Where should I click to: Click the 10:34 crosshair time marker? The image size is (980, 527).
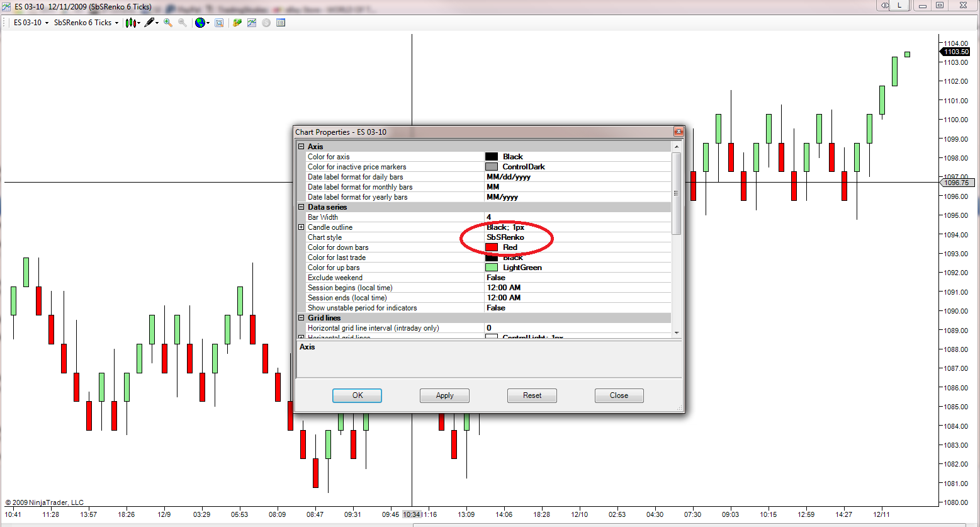(x=412, y=514)
